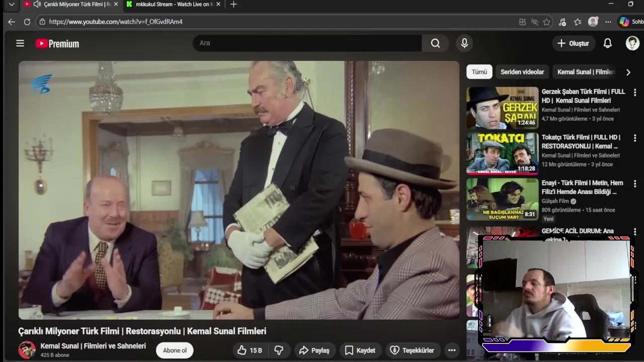Screen dimensions: 644x362
Task: Open tracking prevention crossed-eye icon
Action: pos(535,22)
